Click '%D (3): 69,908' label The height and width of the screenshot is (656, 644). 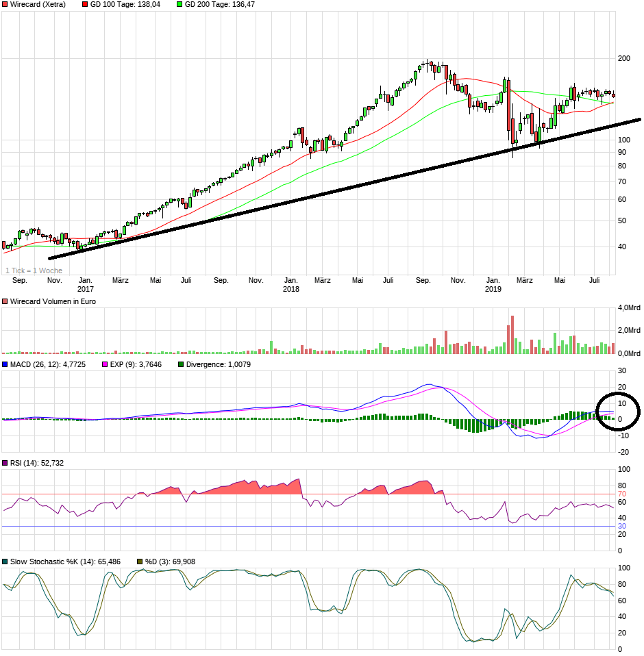coord(171,562)
